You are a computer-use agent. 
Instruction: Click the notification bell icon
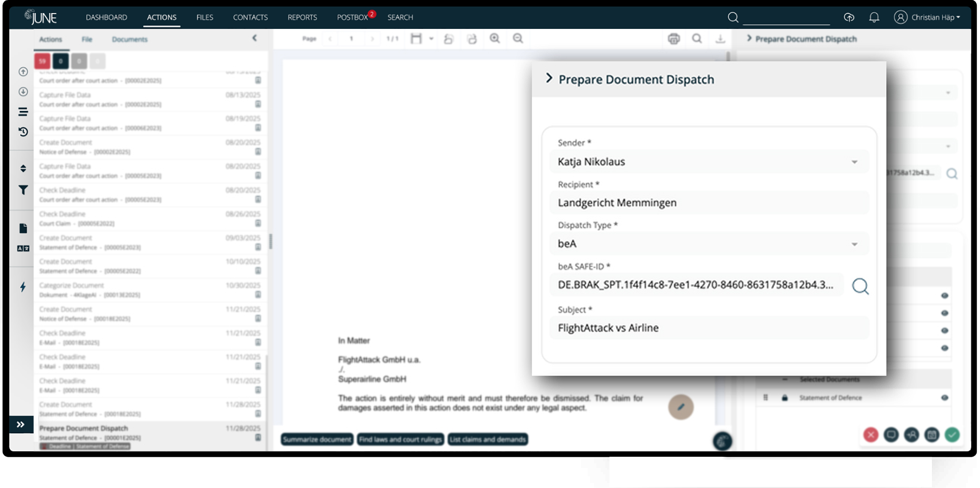coord(874,17)
